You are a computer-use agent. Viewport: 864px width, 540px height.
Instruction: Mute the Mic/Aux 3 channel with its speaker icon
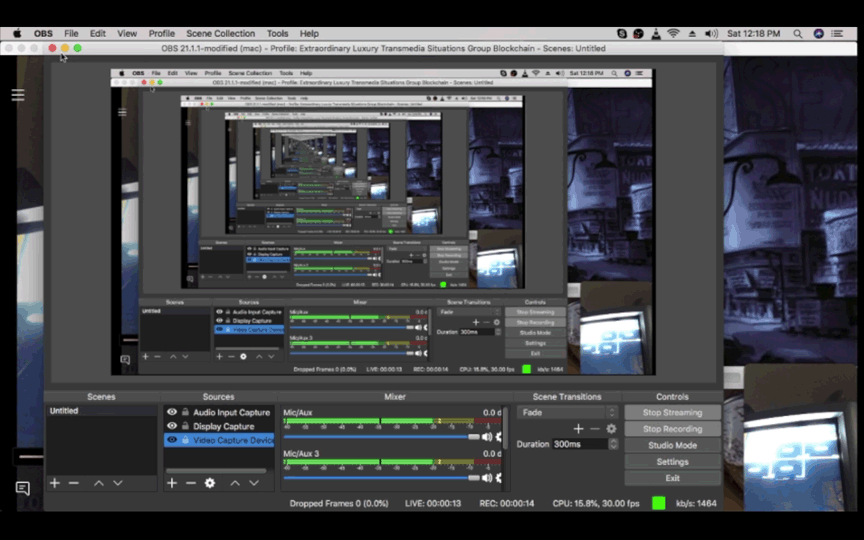(x=487, y=478)
